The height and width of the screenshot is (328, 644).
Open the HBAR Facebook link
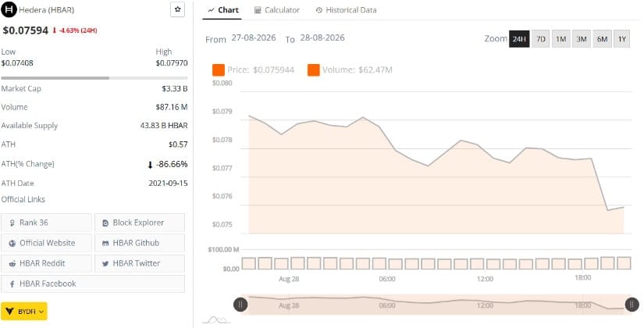pos(93,283)
